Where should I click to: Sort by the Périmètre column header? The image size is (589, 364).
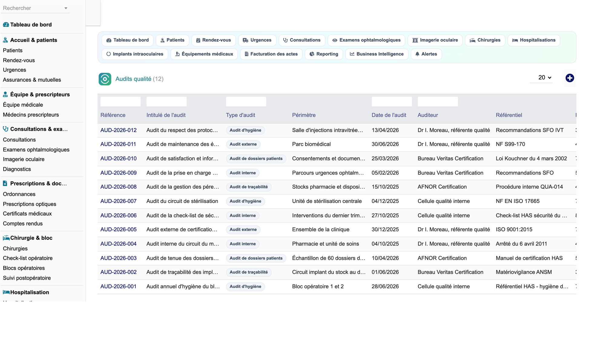pos(304,115)
